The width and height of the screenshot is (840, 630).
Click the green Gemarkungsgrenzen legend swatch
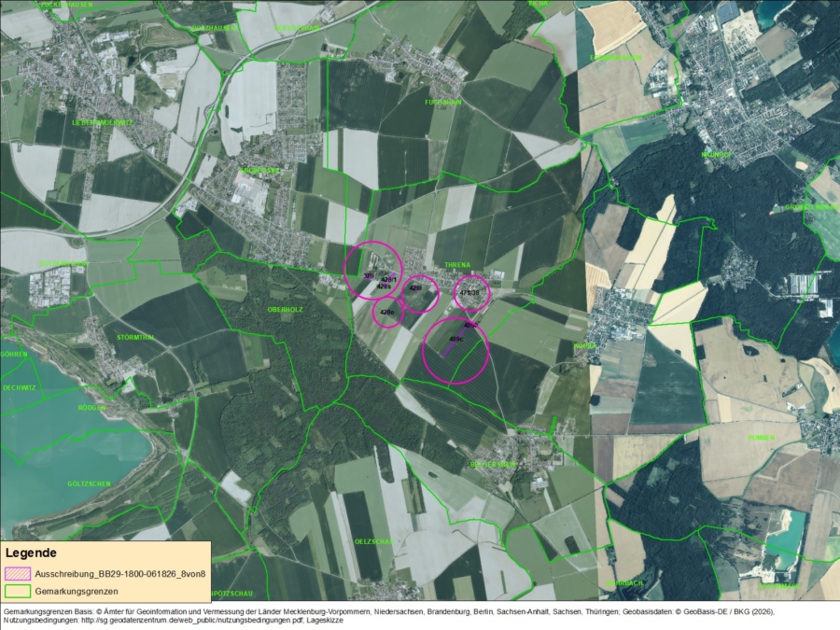click(18, 592)
